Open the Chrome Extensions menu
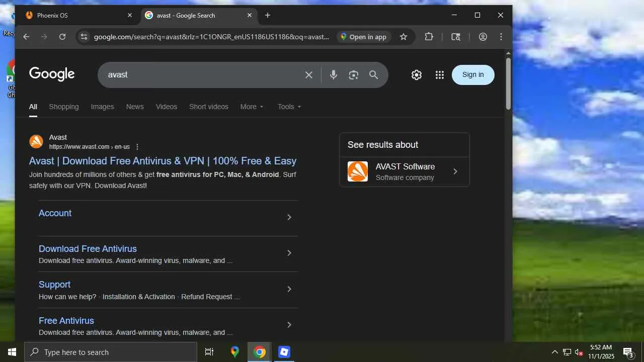 [x=429, y=37]
